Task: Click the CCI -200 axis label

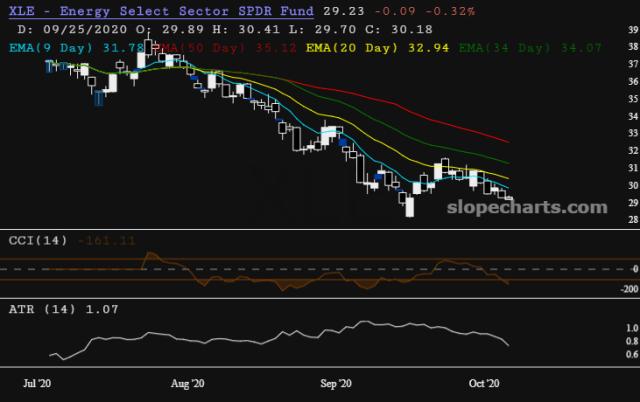Action: pos(629,289)
